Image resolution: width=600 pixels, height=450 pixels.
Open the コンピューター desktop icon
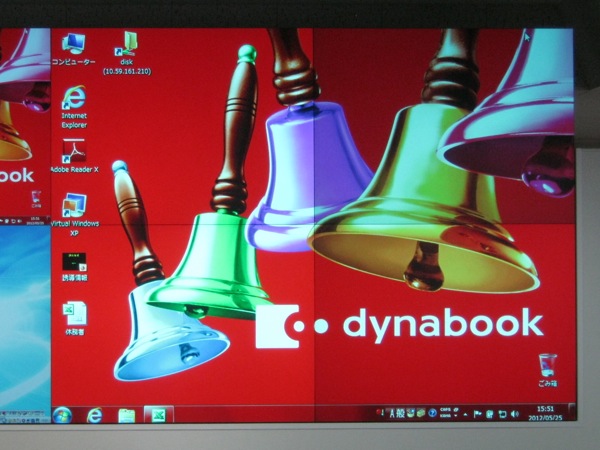pos(73,44)
